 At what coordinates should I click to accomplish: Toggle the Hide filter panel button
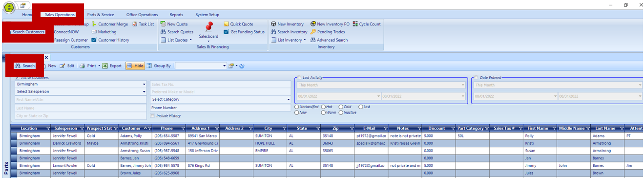(x=135, y=66)
